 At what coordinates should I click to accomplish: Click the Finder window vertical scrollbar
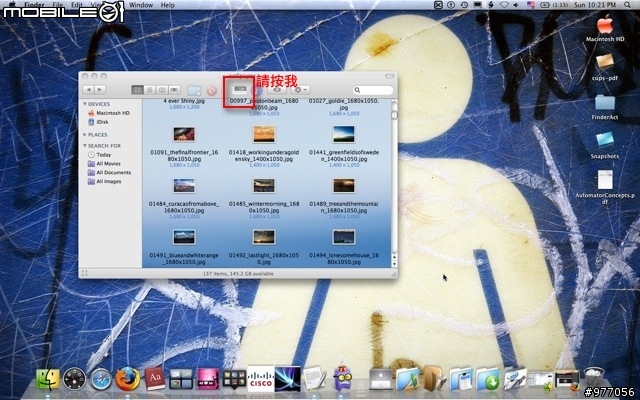(x=394, y=176)
